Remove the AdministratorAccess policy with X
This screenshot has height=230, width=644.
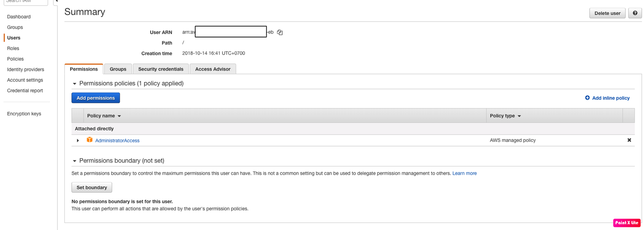pos(629,140)
